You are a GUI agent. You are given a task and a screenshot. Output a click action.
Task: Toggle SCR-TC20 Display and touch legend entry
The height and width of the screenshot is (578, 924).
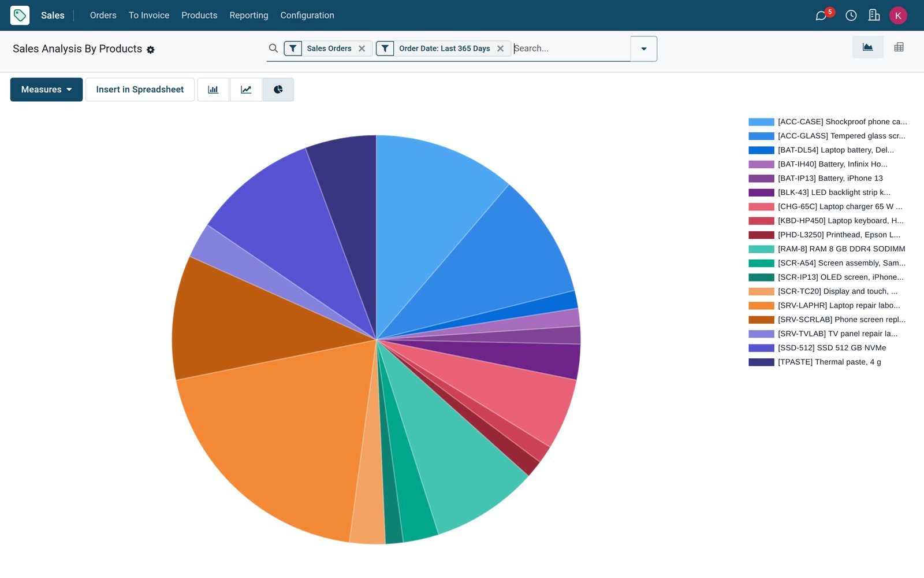coord(823,291)
